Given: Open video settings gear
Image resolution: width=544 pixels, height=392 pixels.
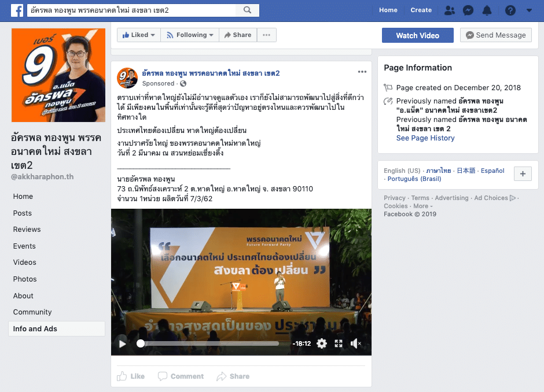Looking at the screenshot, I should pos(322,343).
